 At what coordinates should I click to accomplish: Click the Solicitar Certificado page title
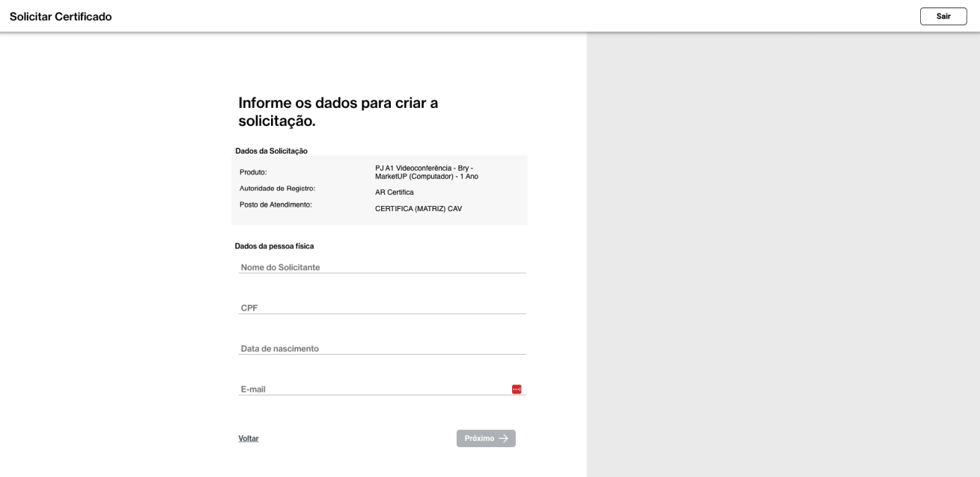[61, 16]
